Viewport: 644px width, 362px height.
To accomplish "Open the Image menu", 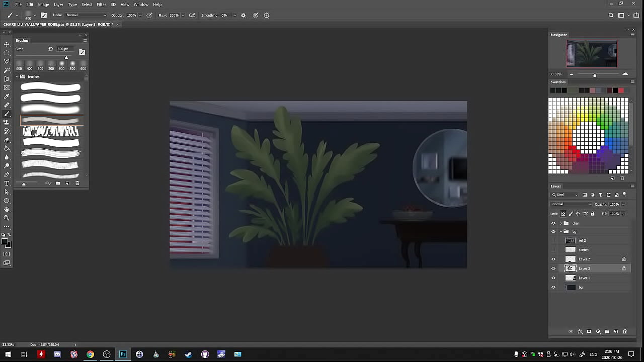I will click(x=44, y=5).
